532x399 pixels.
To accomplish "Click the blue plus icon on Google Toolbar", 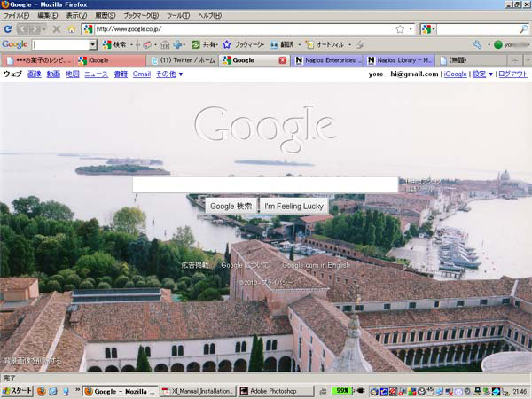I will click(178, 44).
